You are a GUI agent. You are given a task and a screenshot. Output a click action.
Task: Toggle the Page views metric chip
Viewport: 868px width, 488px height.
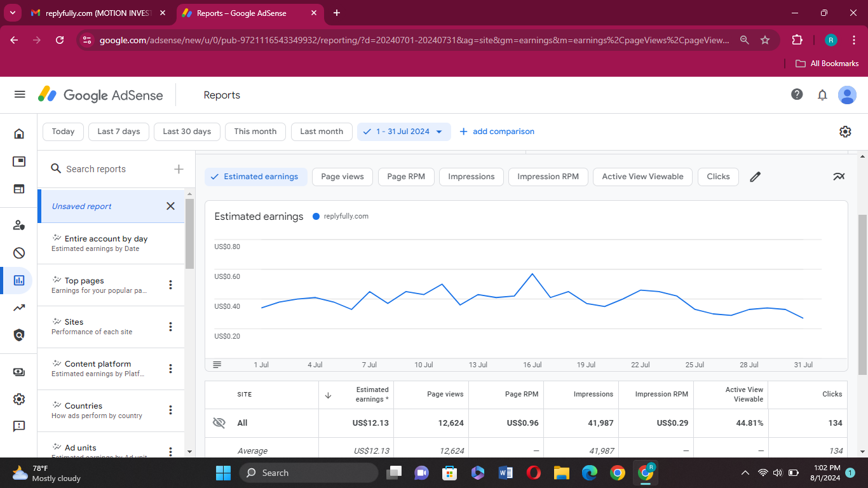pyautogui.click(x=342, y=177)
